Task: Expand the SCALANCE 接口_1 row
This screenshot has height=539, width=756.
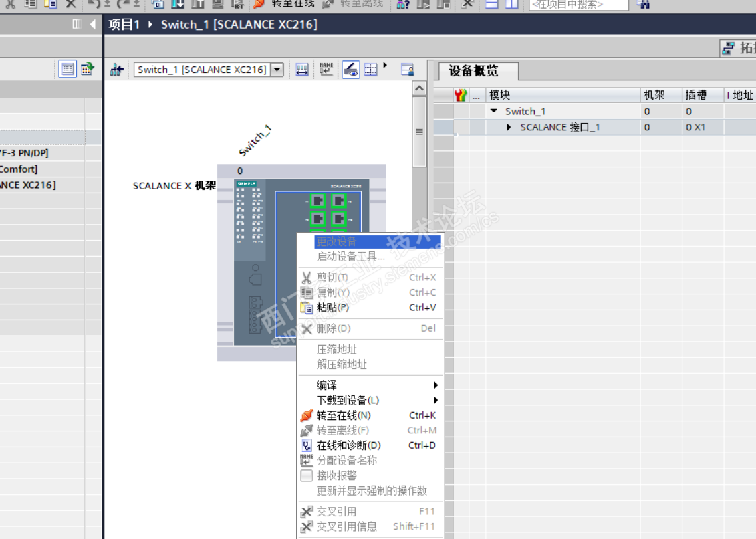Action: (x=509, y=127)
